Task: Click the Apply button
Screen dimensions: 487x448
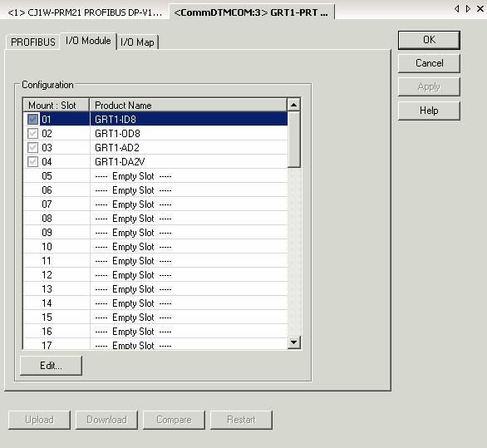Action: click(x=429, y=86)
